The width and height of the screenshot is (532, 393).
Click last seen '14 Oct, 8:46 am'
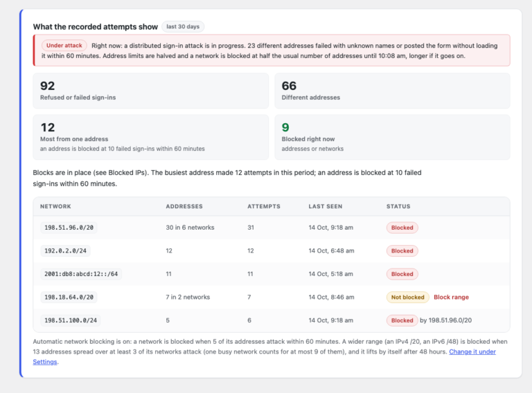tap(331, 297)
